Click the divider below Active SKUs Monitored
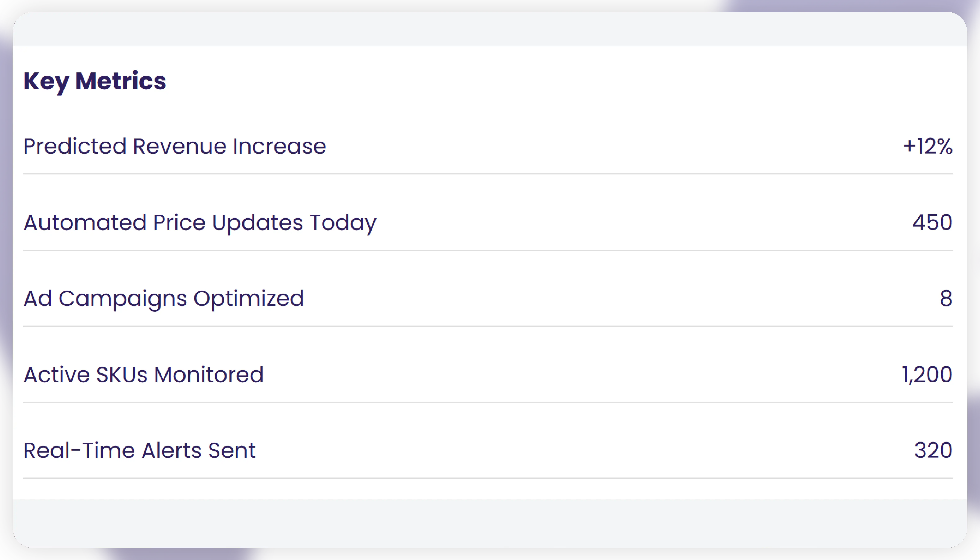This screenshot has height=560, width=980. coord(488,402)
